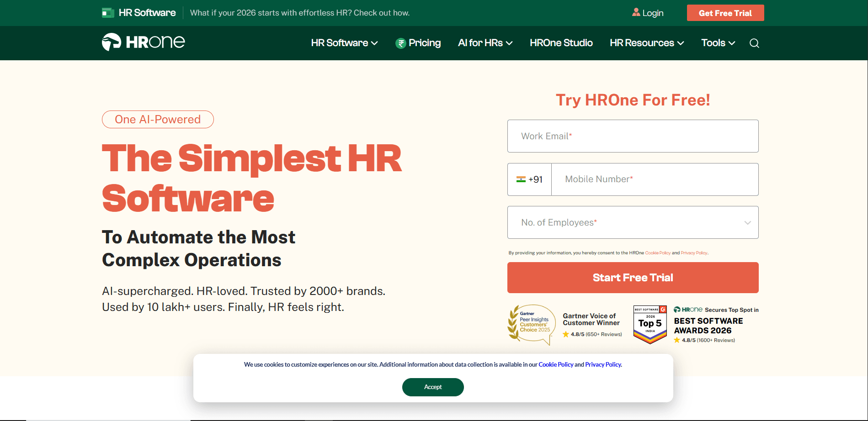The height and width of the screenshot is (421, 868).
Task: Click the Get Free Trial button
Action: [725, 13]
